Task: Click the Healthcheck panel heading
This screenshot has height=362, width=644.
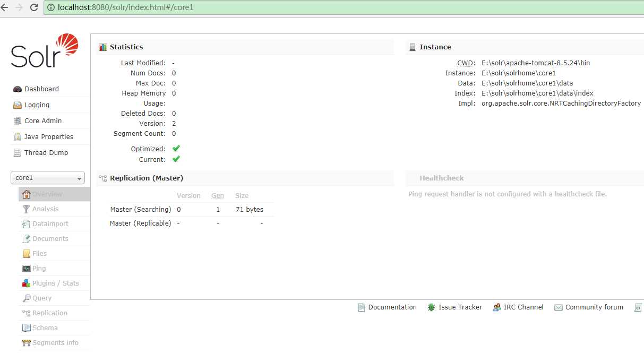Action: 442,178
